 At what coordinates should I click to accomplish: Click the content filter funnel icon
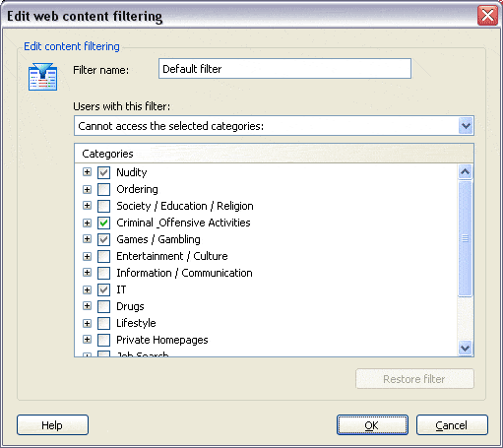[x=42, y=77]
